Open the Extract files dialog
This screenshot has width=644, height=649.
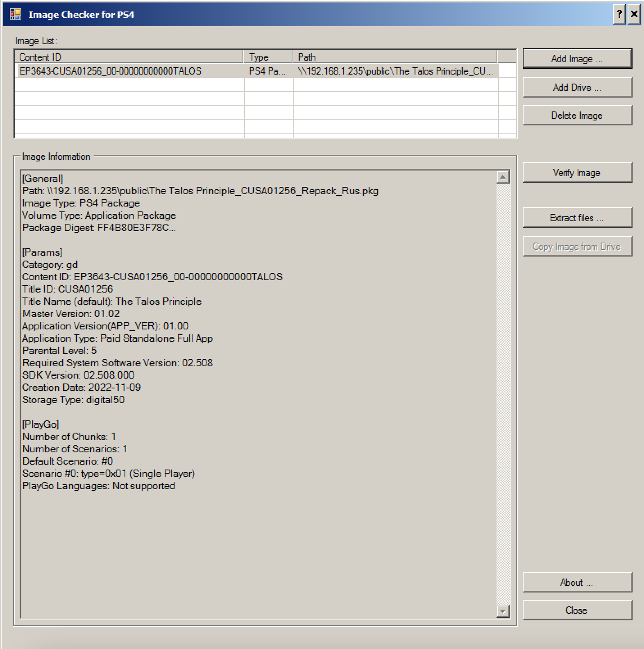coord(577,218)
